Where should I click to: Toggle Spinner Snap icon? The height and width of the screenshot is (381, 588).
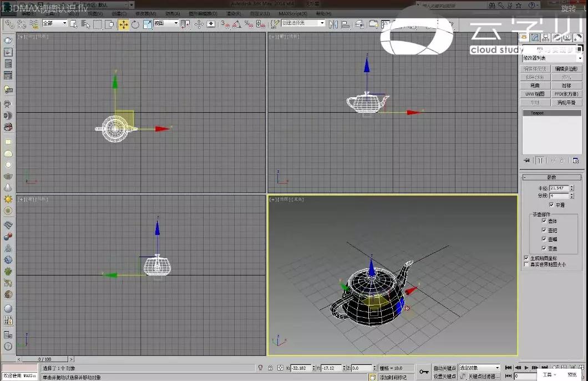(x=261, y=25)
